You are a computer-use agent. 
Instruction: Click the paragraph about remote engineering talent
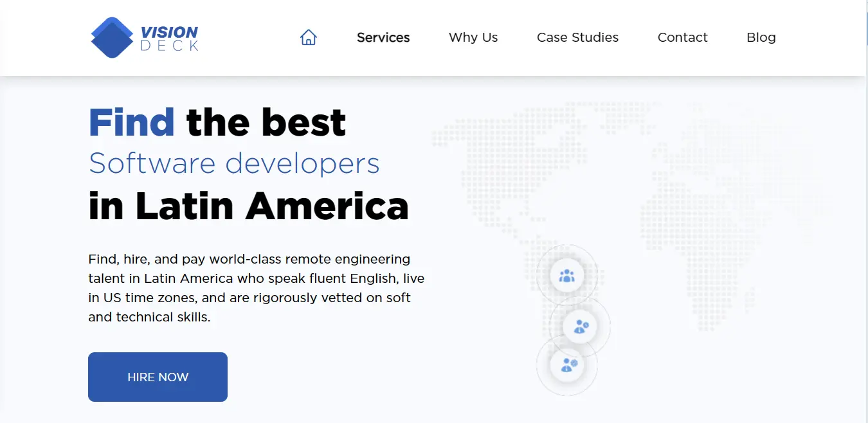point(257,288)
